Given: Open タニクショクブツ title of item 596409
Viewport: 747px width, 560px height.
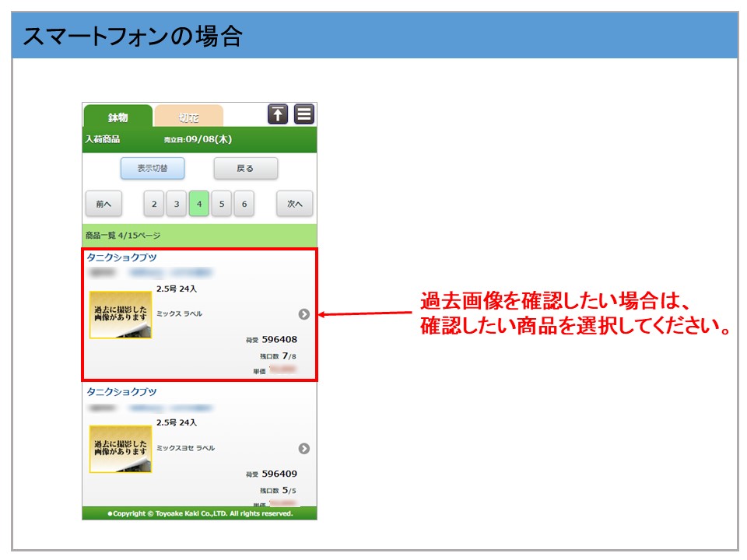Looking at the screenshot, I should tap(121, 392).
